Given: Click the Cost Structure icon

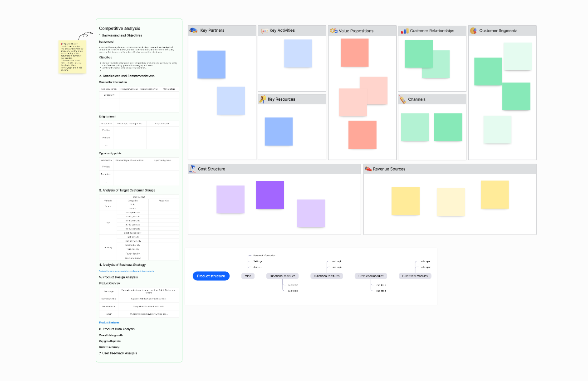Looking at the screenshot, I should (192, 169).
